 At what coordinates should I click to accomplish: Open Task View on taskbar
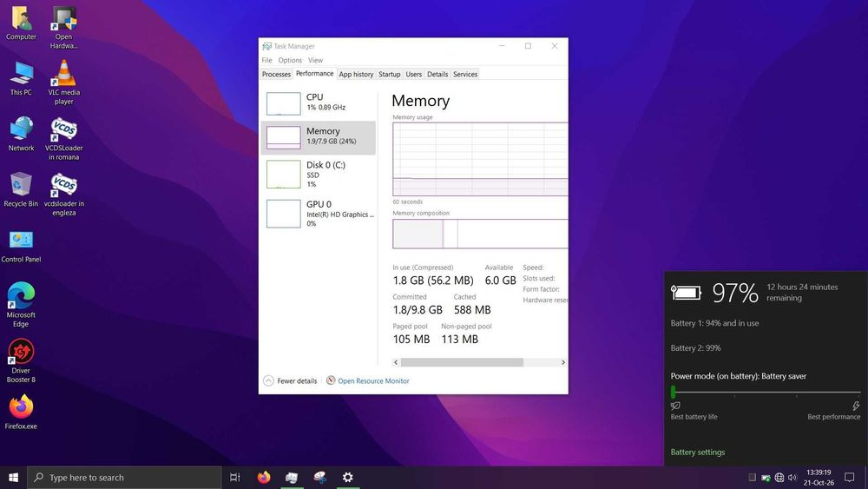point(234,478)
